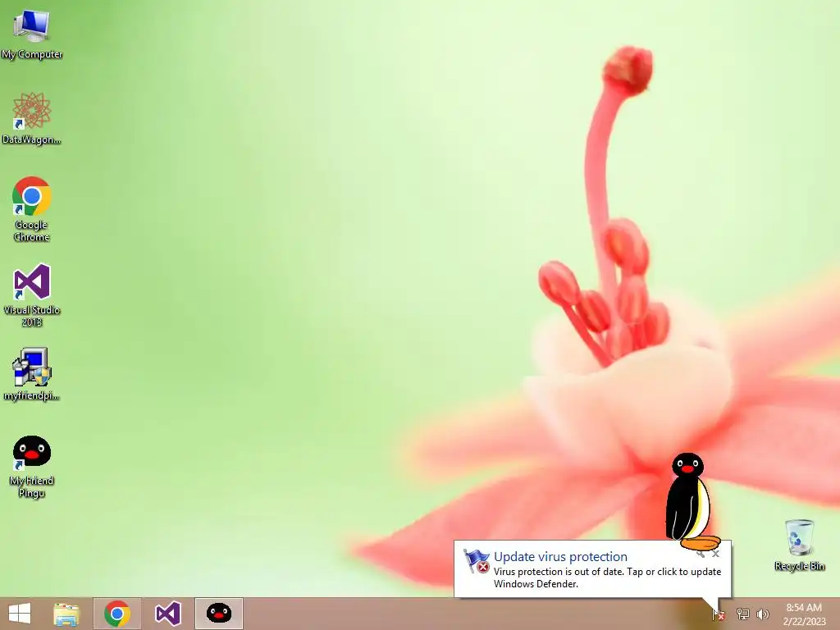Select the DataWagon desktop shortcut
The image size is (840, 630).
click(x=32, y=118)
